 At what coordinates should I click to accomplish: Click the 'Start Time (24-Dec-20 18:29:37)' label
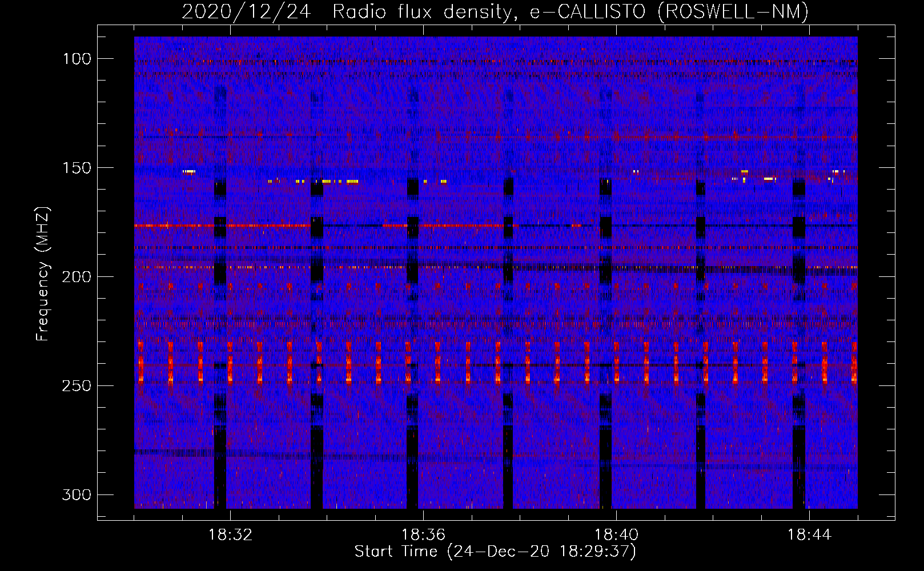tap(495, 552)
